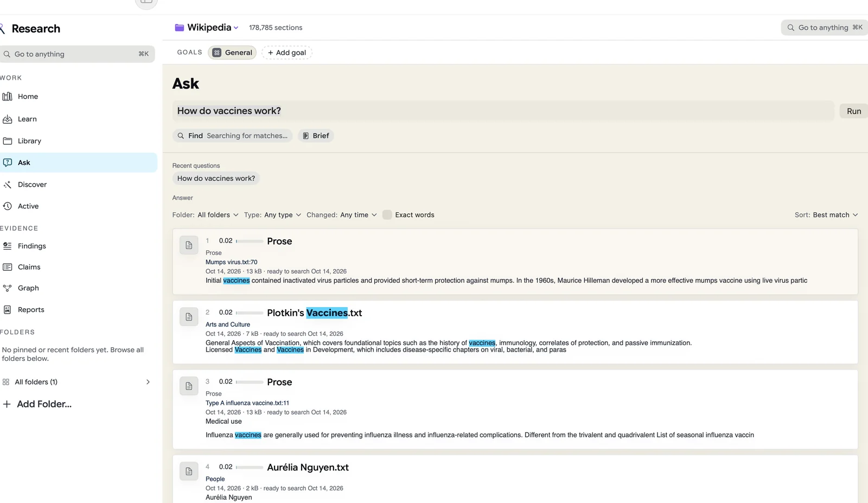Click the Active clock icon

[x=8, y=206]
